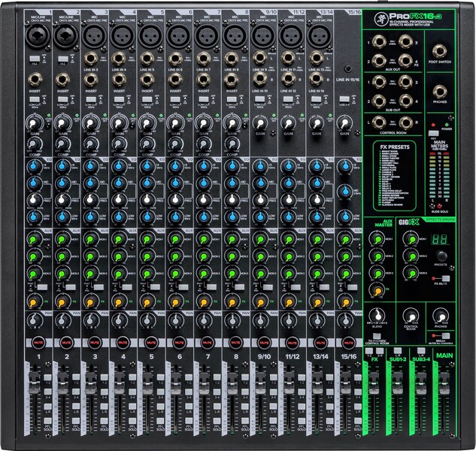Click the two-digit FX preset display
The image size is (476, 451).
click(440, 240)
